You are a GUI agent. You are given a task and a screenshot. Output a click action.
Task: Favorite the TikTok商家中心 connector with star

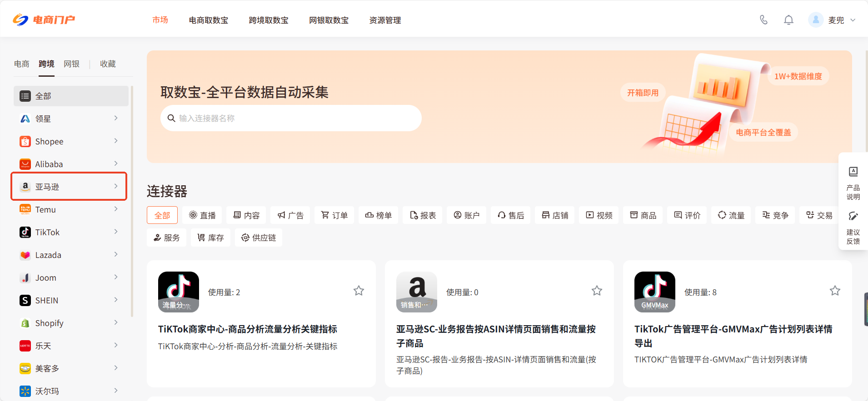click(x=359, y=291)
